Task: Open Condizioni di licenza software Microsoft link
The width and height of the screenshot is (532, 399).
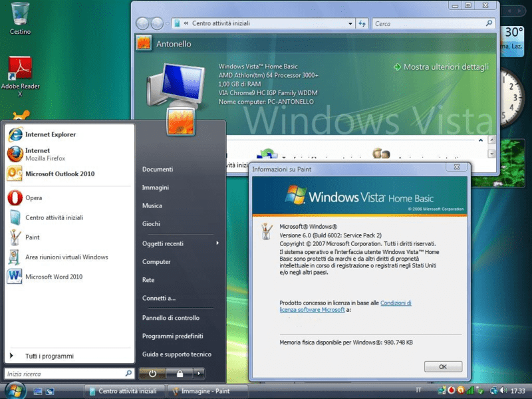Action: (x=345, y=306)
